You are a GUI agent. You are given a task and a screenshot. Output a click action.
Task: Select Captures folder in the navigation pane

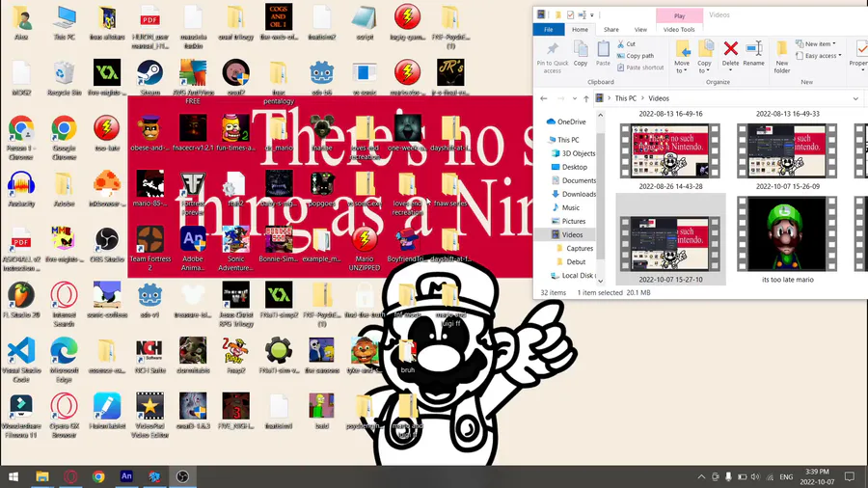(575, 249)
